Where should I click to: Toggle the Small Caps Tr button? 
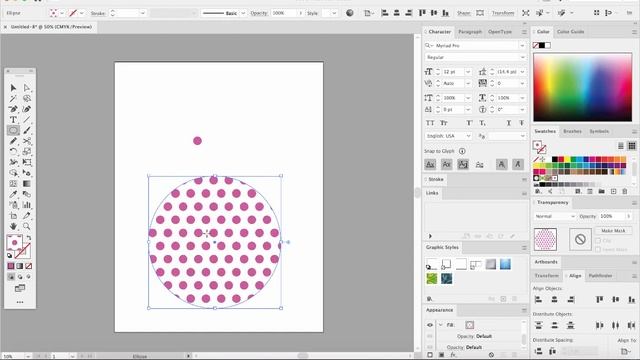click(x=444, y=123)
